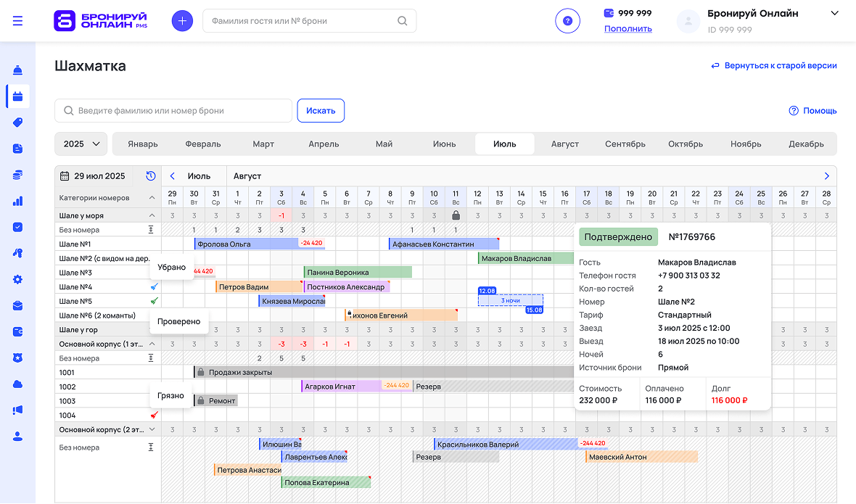Click the red broom icon for room 1004

click(153, 416)
